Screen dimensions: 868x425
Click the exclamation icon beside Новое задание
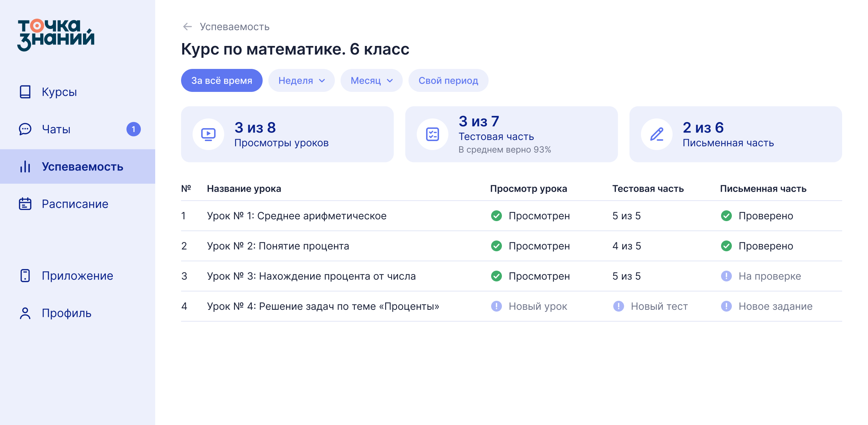[x=726, y=306]
